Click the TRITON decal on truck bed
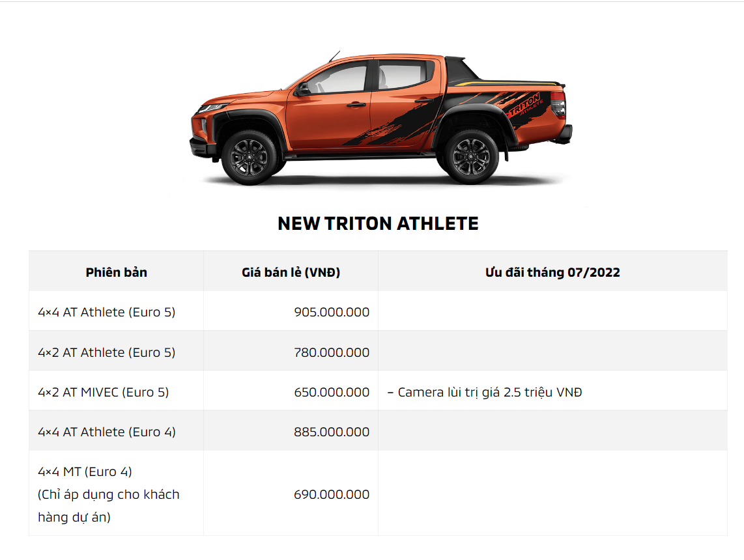This screenshot has height=560, width=744. pos(525,105)
